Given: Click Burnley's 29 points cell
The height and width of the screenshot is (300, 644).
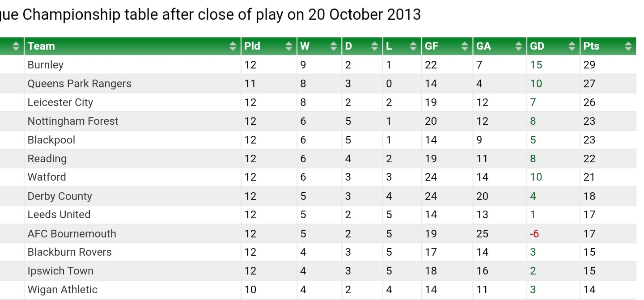Looking at the screenshot, I should (589, 65).
